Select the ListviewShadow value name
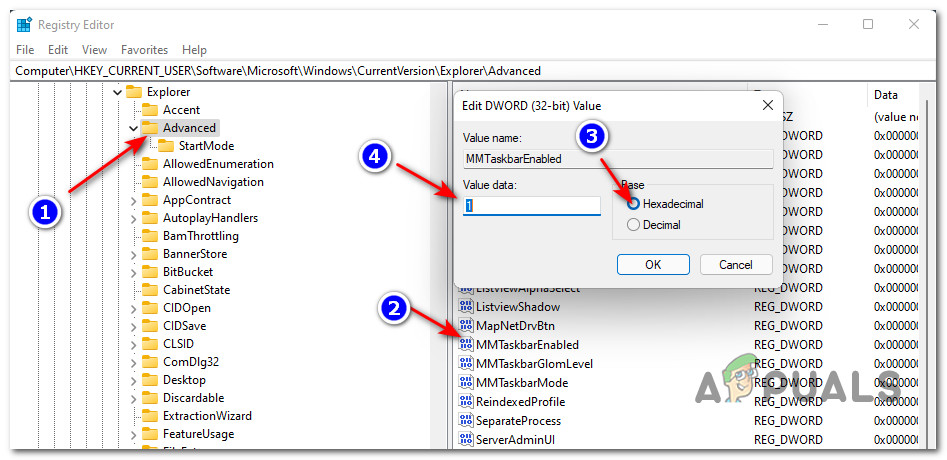Image resolution: width=947 pixels, height=460 pixels. pyautogui.click(x=518, y=307)
